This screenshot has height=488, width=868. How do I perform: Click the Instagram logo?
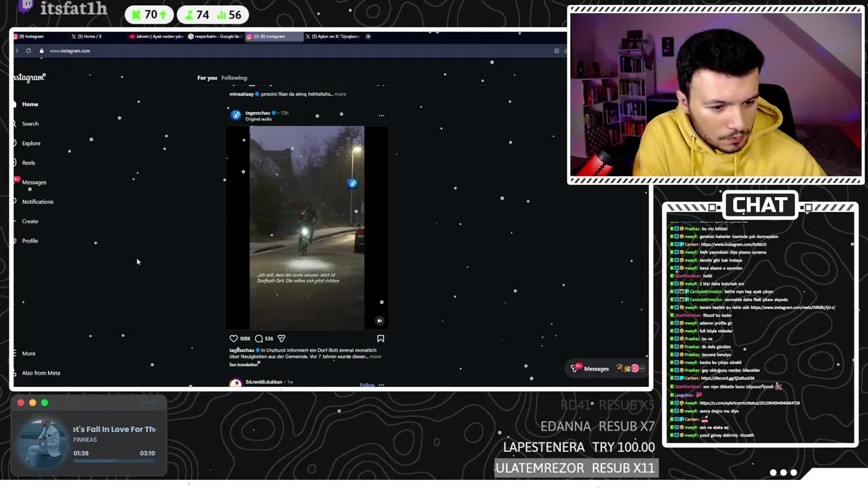29,78
